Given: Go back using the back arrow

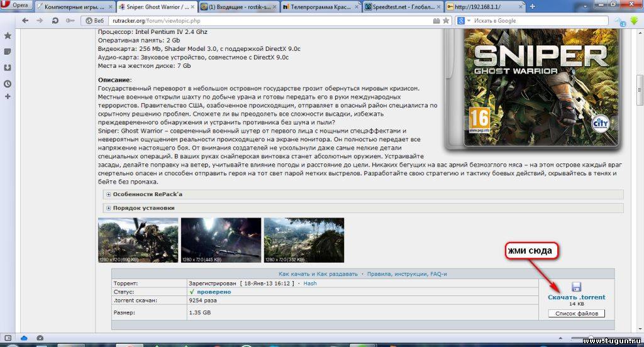Looking at the screenshot, I should [25, 21].
